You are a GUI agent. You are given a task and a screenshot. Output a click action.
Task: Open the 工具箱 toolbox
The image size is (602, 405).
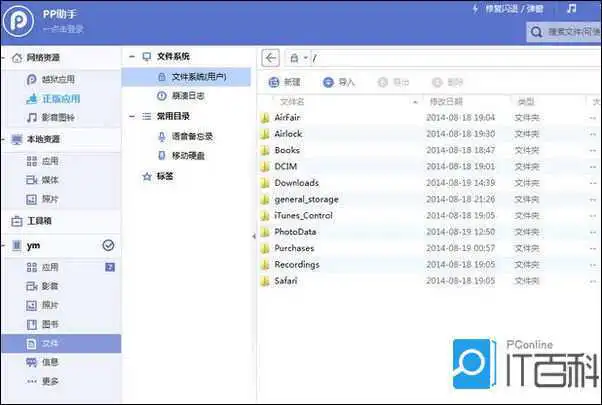(39, 221)
